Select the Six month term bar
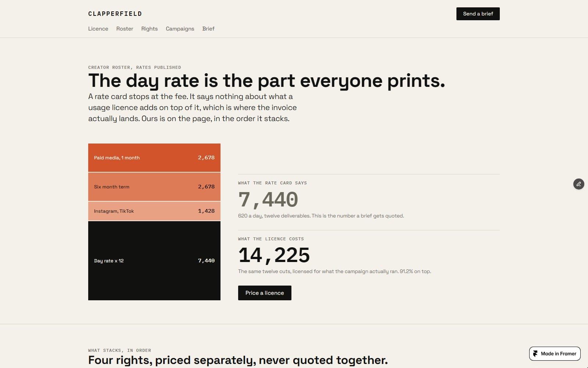 (154, 187)
